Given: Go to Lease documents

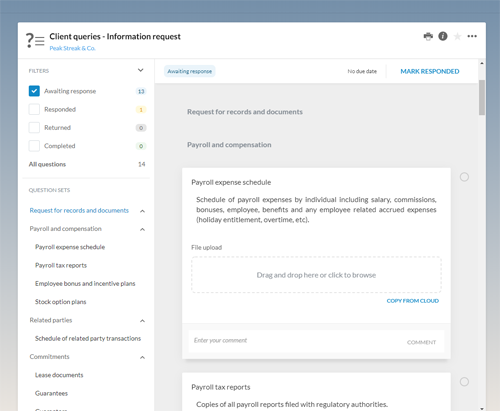Looking at the screenshot, I should pos(59,375).
